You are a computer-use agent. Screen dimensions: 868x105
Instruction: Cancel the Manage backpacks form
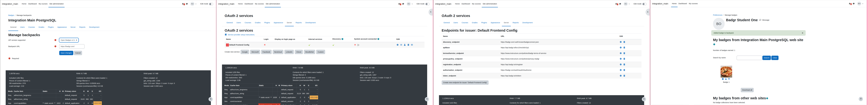78,53
